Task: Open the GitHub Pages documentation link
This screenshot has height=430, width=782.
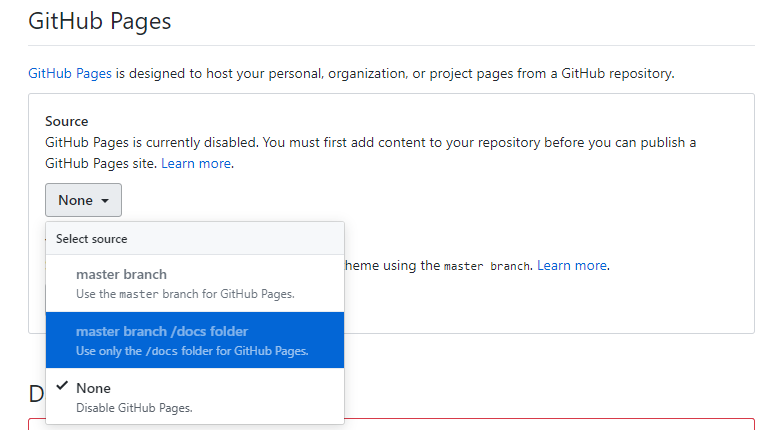Action: click(70, 73)
